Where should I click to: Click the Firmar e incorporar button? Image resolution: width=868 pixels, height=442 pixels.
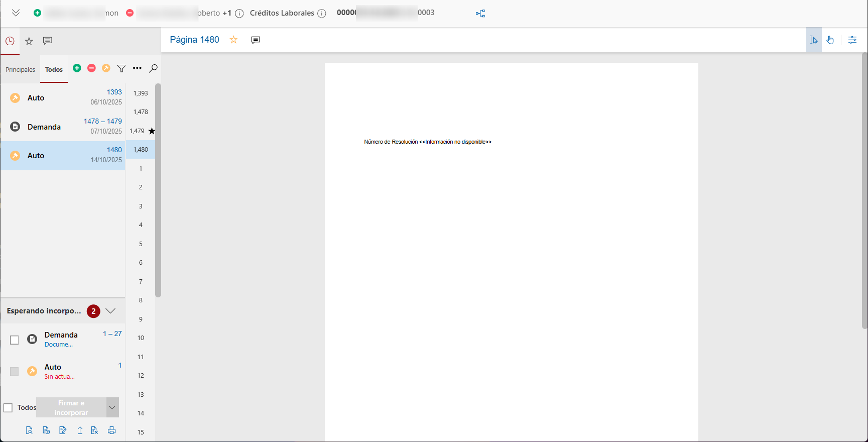point(71,407)
